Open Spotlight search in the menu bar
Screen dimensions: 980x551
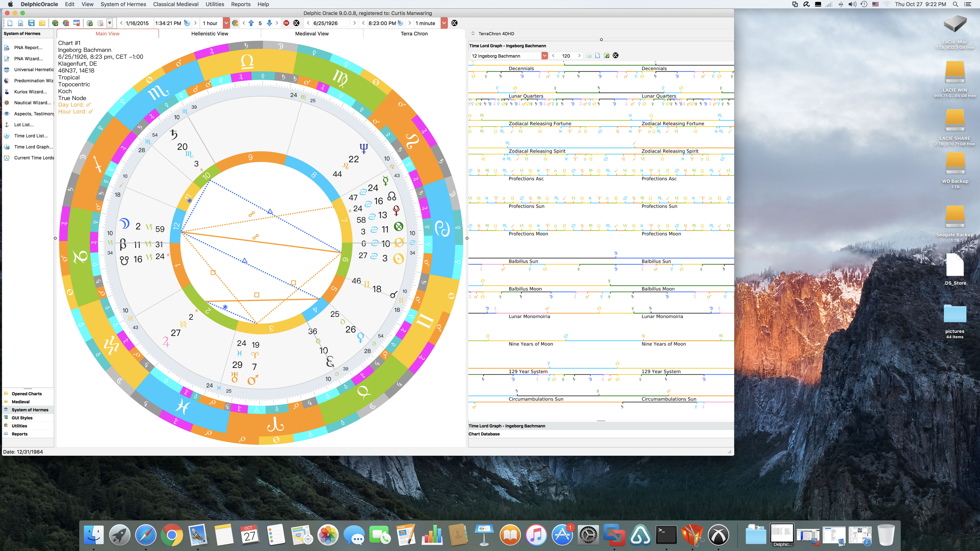(955, 4)
